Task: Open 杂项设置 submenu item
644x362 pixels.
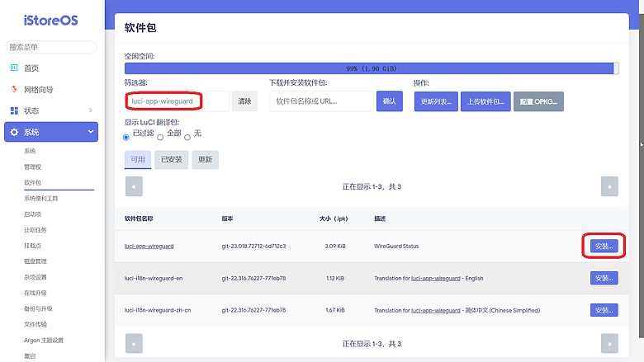Action: click(x=36, y=277)
